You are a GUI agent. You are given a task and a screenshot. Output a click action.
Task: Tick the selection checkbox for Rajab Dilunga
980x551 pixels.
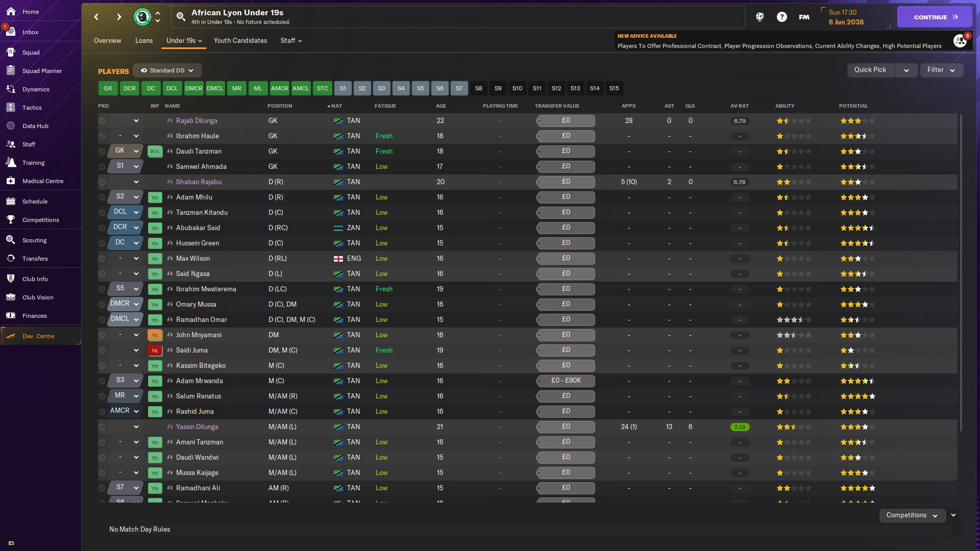click(x=102, y=121)
